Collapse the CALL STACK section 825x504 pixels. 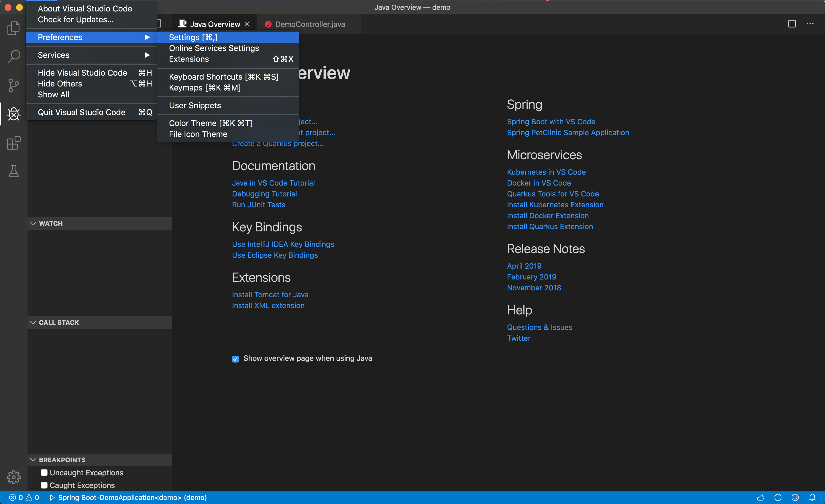(100, 322)
